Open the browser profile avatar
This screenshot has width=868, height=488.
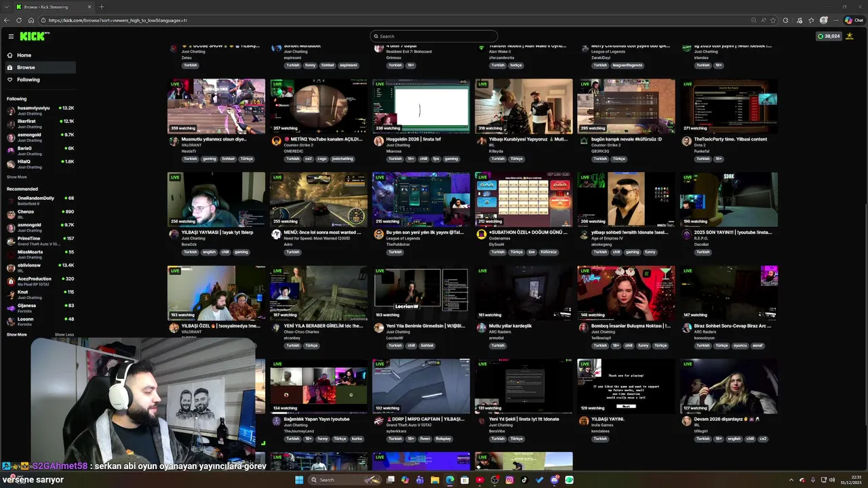(824, 20)
